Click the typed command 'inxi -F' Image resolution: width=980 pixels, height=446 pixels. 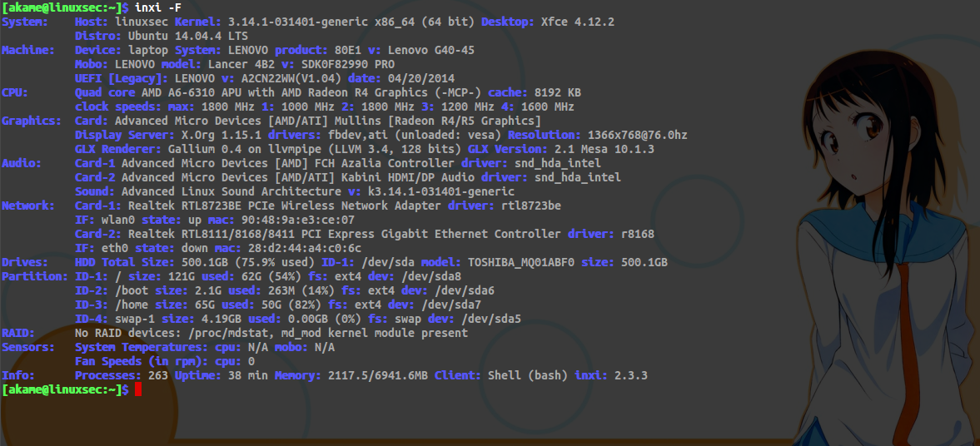157,7
